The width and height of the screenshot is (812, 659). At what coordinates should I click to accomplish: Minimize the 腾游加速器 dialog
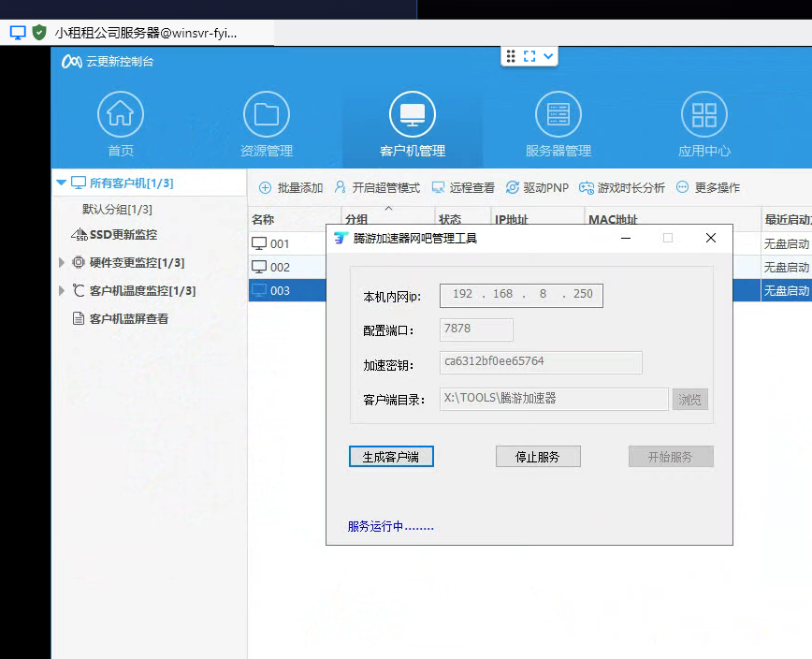[626, 238]
